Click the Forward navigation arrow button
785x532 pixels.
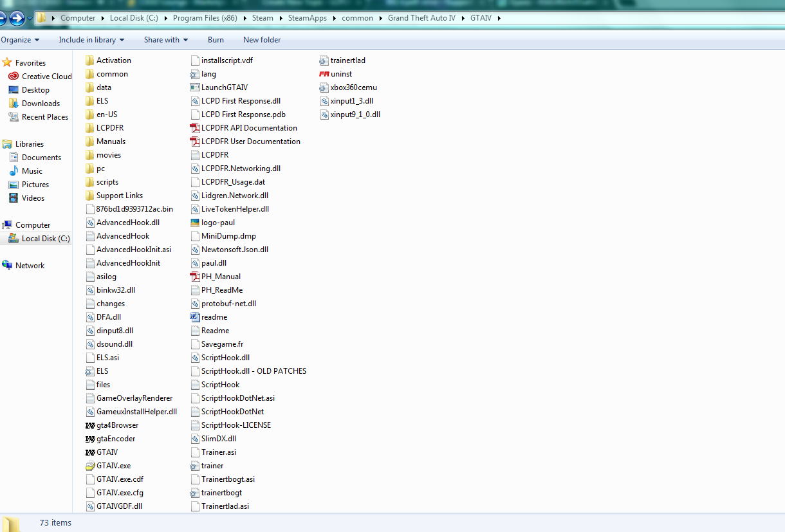tap(17, 19)
